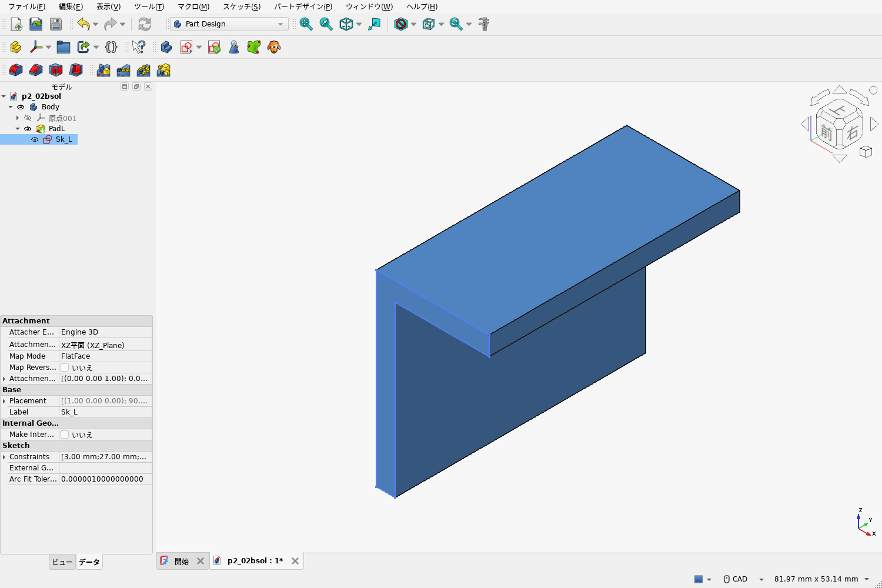Open the スケッチ menu
The height and width of the screenshot is (588, 882).
[241, 6]
